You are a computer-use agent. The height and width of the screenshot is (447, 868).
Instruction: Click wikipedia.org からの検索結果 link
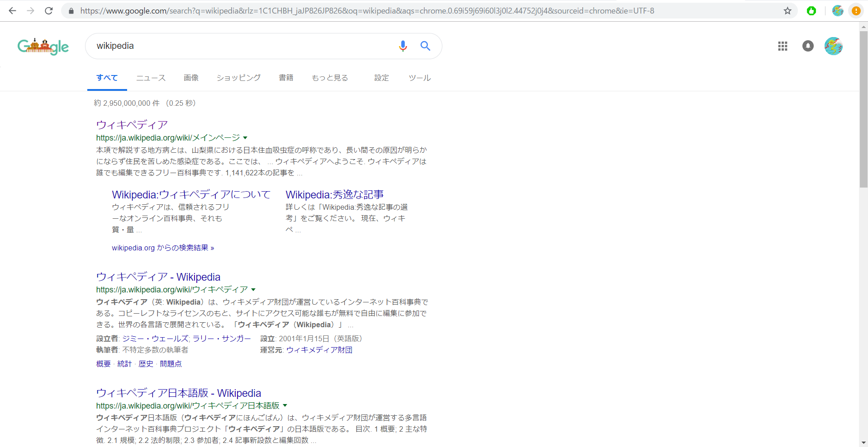coord(163,248)
